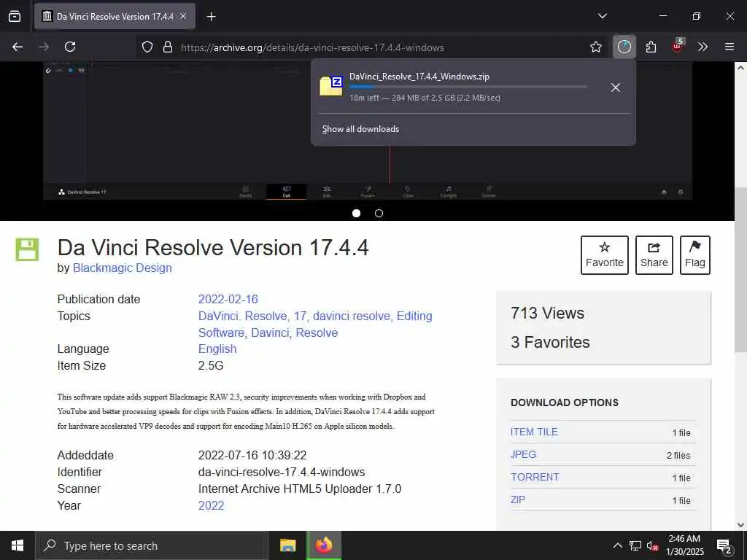Click the muted volume tray icon

(x=652, y=545)
